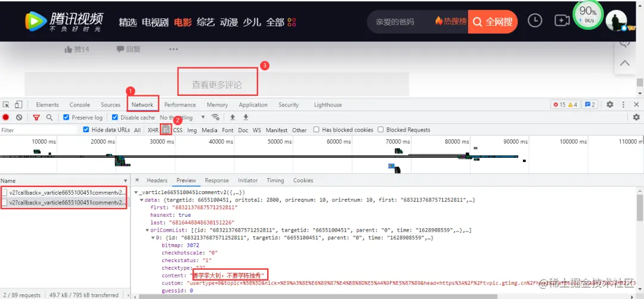Click 查看更多评论 to load more comments
The image size is (644, 299).
217,85
